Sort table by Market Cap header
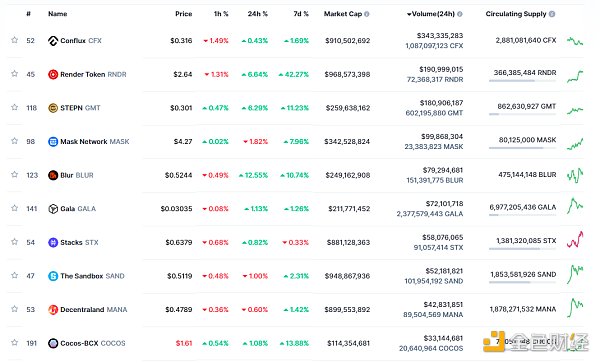Viewport: 600px width, 363px height. pyautogui.click(x=343, y=14)
